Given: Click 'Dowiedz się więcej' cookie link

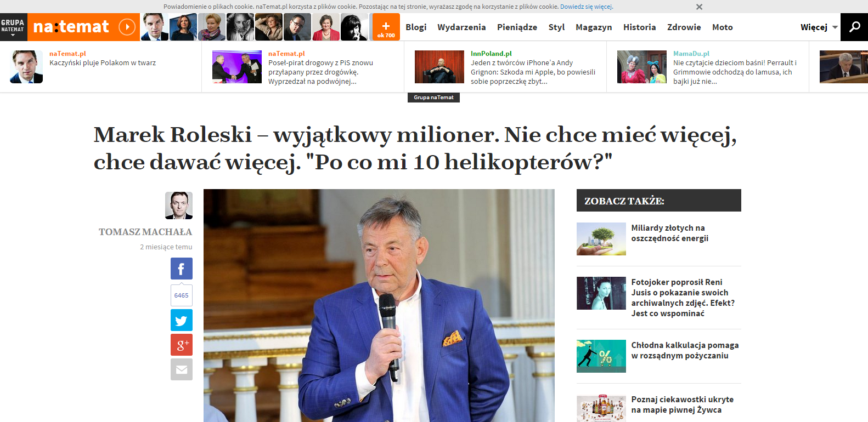Looking at the screenshot, I should click(586, 7).
